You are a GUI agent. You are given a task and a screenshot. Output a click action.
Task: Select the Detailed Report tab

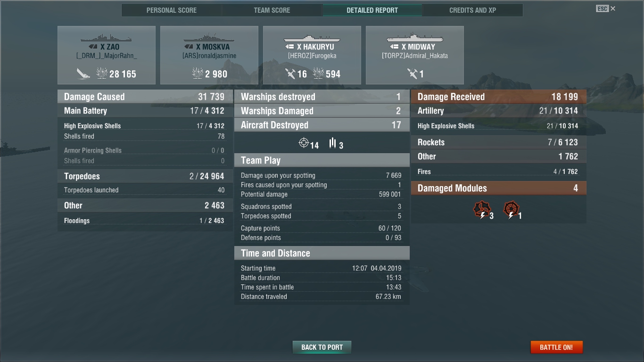click(372, 10)
